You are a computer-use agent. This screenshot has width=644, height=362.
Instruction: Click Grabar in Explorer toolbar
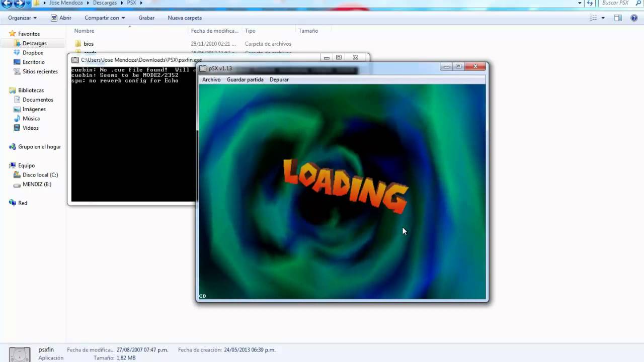tap(146, 18)
